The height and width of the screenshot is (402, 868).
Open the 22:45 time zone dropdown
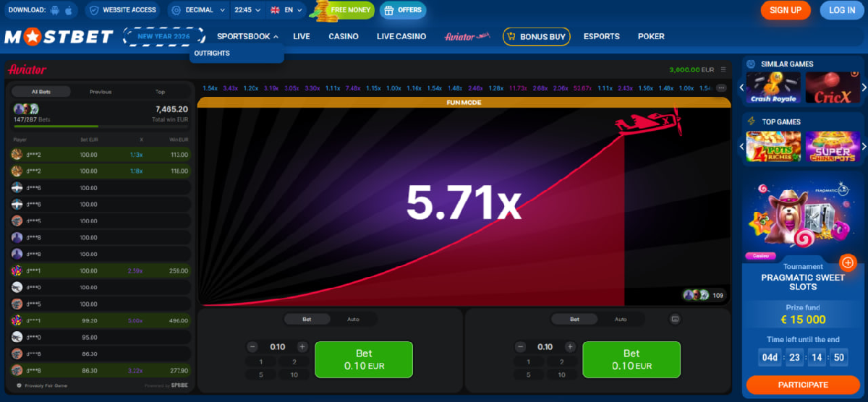coord(247,10)
